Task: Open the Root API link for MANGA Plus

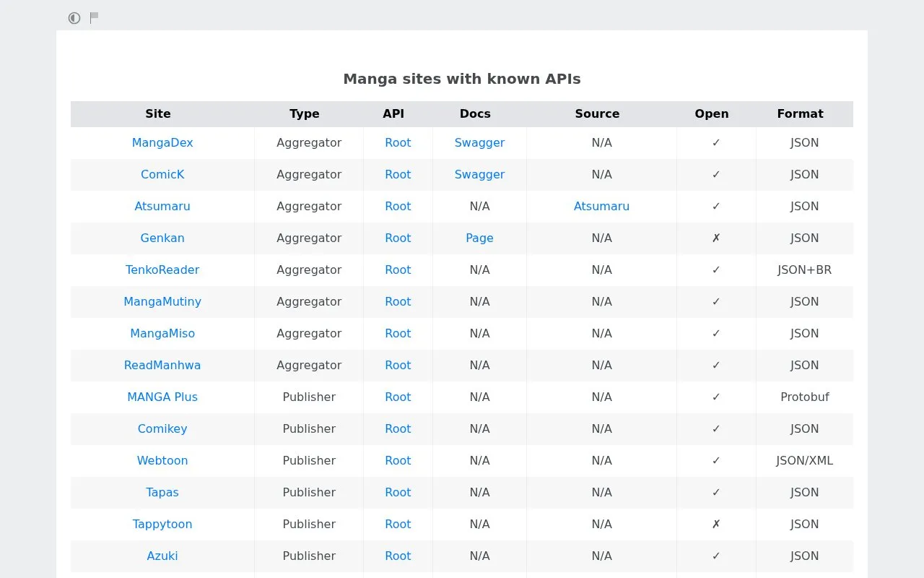Action: point(398,397)
